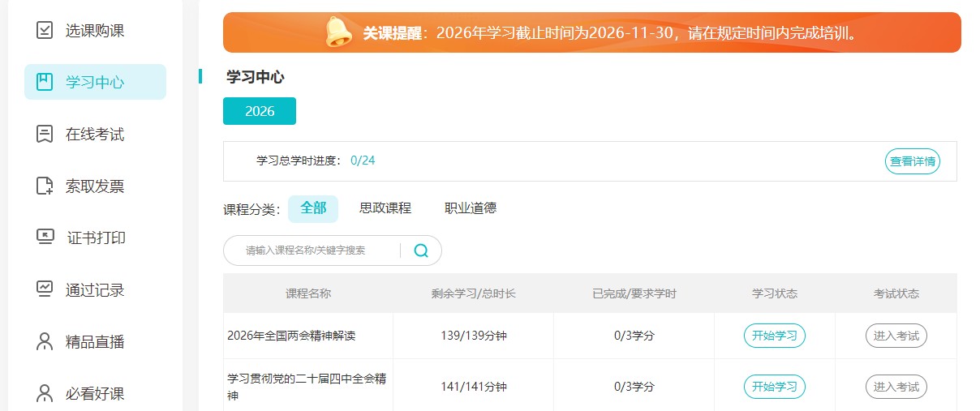Click the 139/139分钟 cell

(474, 336)
